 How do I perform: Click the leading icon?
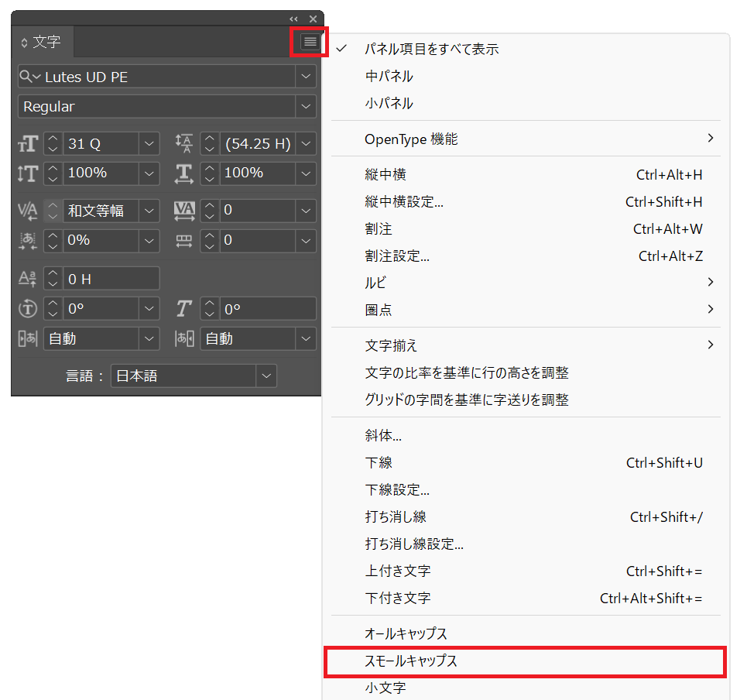pos(183,144)
